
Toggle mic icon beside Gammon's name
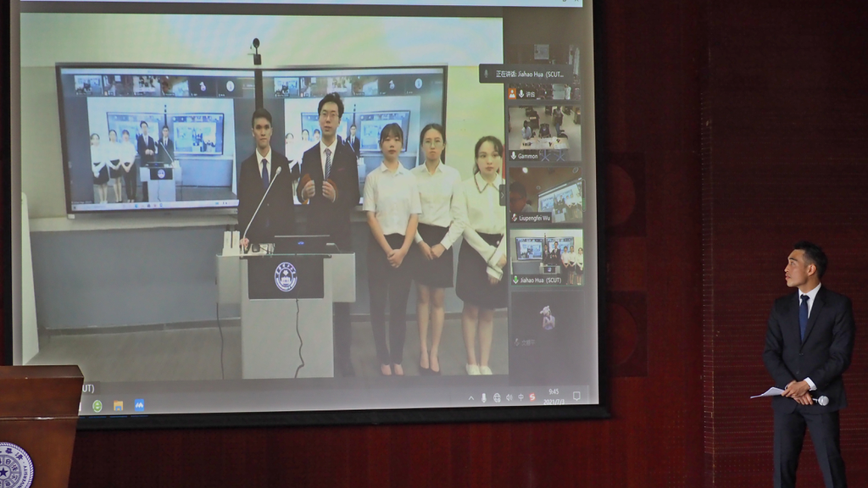tap(513, 156)
